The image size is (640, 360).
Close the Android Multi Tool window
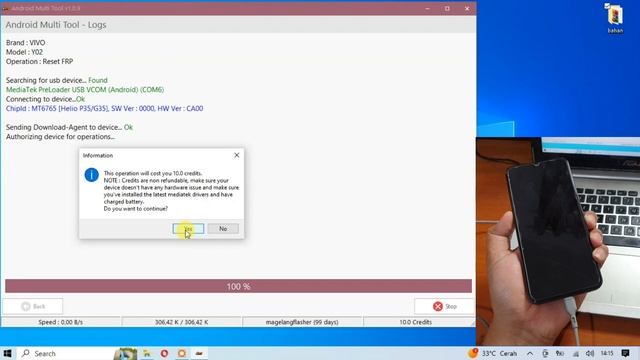[467, 8]
